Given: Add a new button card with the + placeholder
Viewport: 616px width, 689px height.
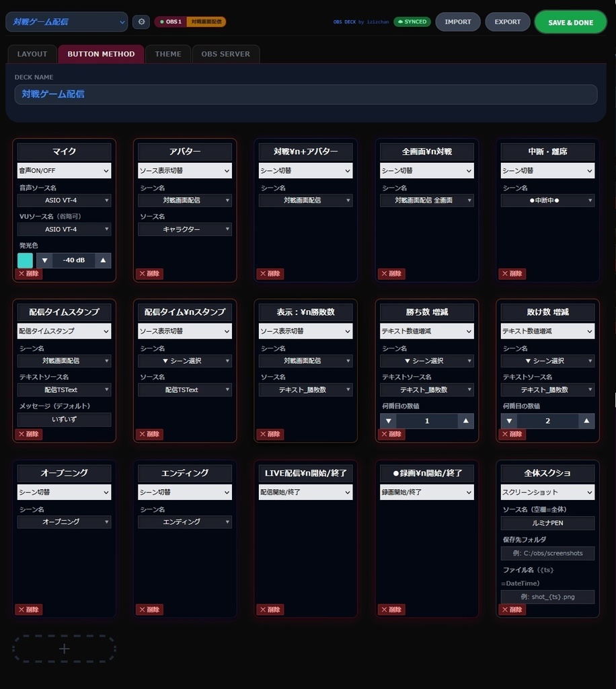Looking at the screenshot, I should pyautogui.click(x=64, y=648).
